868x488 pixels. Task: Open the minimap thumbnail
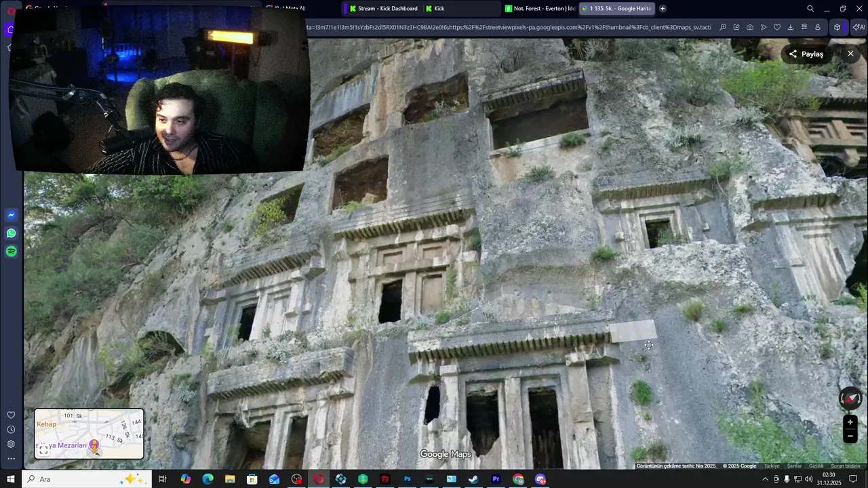pos(89,434)
